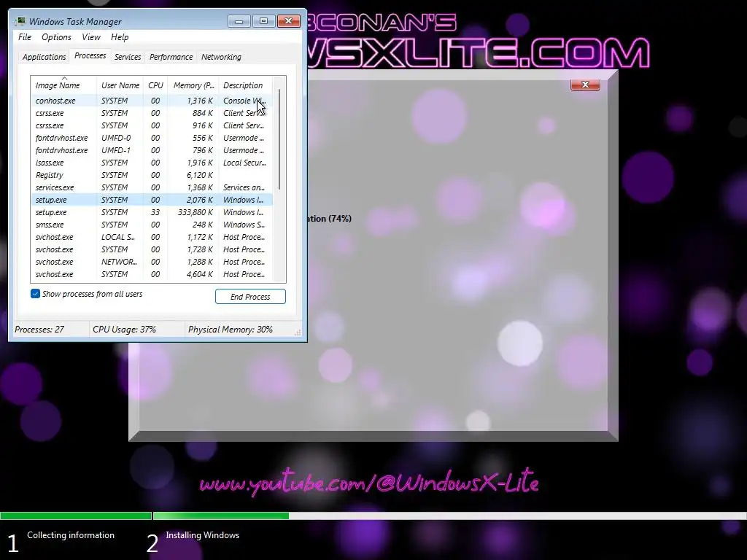
Task: Select csrss.exe process using 916 K
Action: pyautogui.click(x=152, y=125)
